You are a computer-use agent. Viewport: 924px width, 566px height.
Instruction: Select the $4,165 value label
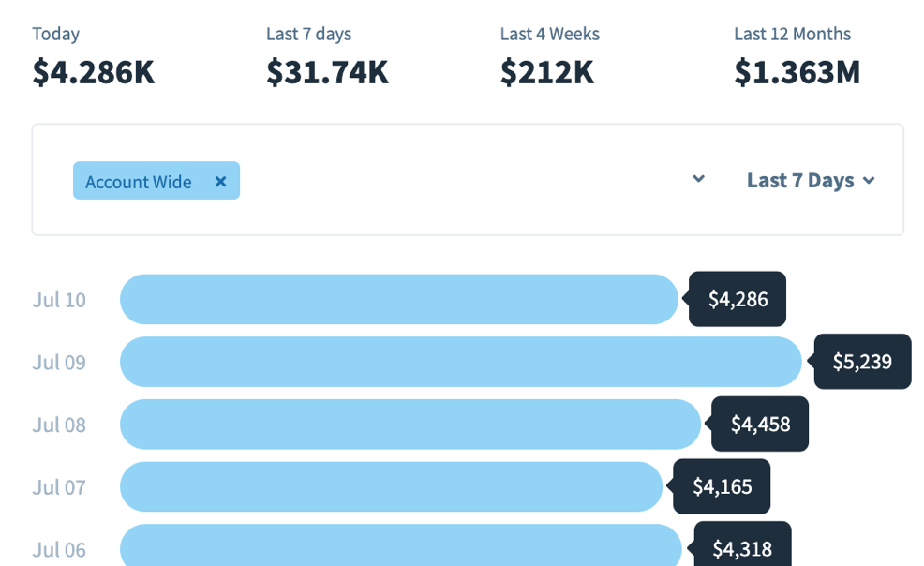[x=722, y=486]
